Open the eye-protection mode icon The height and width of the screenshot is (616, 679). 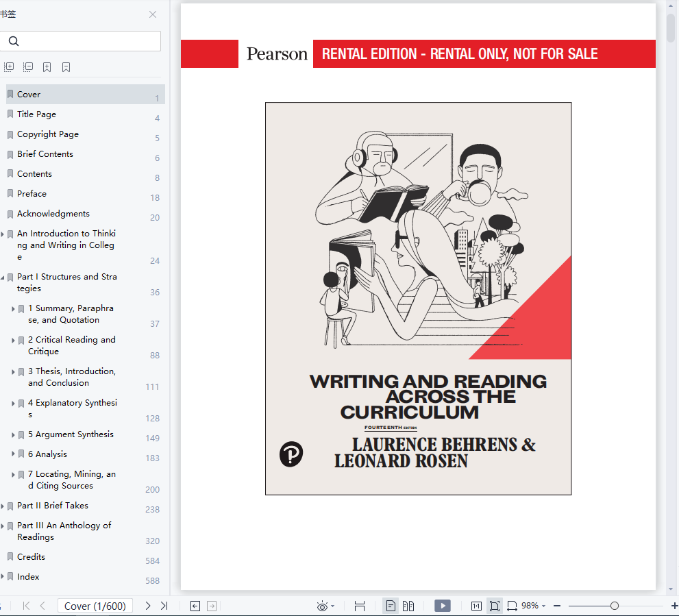(322, 606)
